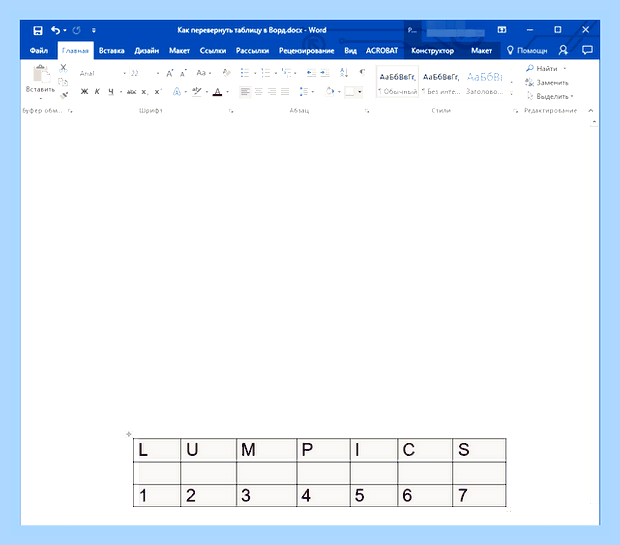
Task: Switch to the Дизайн tab
Action: [x=147, y=51]
